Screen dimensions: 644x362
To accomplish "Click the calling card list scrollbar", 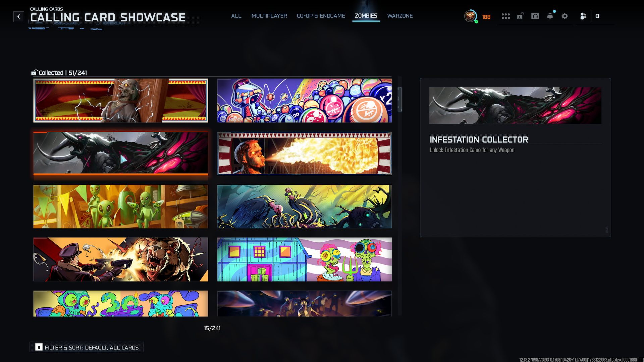I will [399, 99].
